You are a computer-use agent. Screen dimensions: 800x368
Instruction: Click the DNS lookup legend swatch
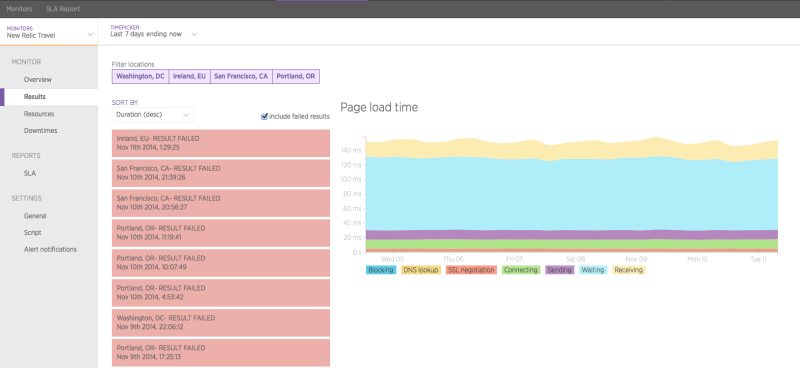[x=421, y=270]
